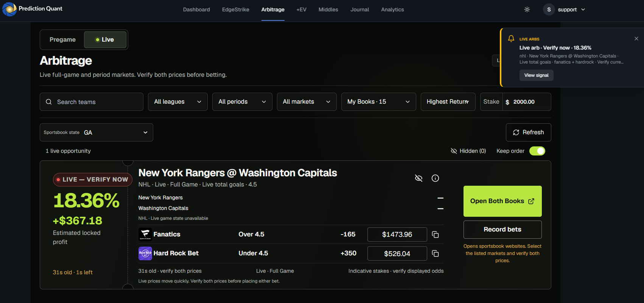The height and width of the screenshot is (303, 644).
Task: Click the Refresh circular arrows icon
Action: click(x=516, y=132)
